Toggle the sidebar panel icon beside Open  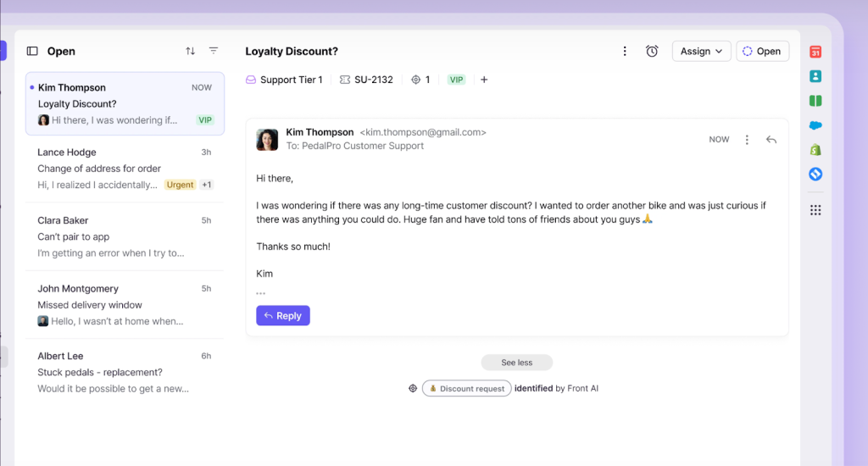click(x=32, y=51)
